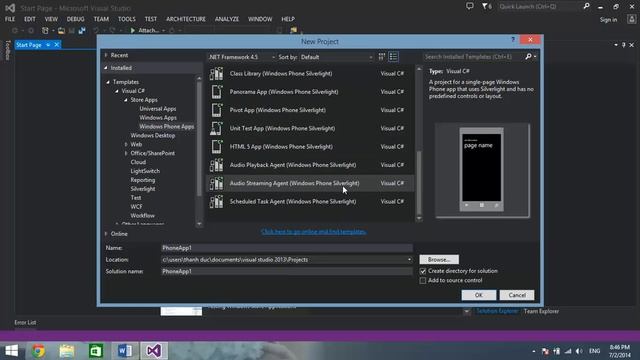The image size is (640, 360).
Task: Enable Add to source control checkbox
Action: click(423, 280)
